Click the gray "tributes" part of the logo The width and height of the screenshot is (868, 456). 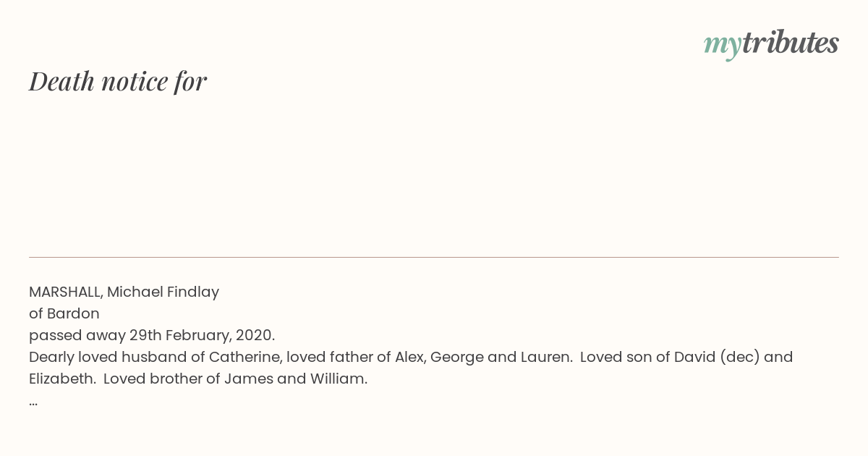coord(791,43)
